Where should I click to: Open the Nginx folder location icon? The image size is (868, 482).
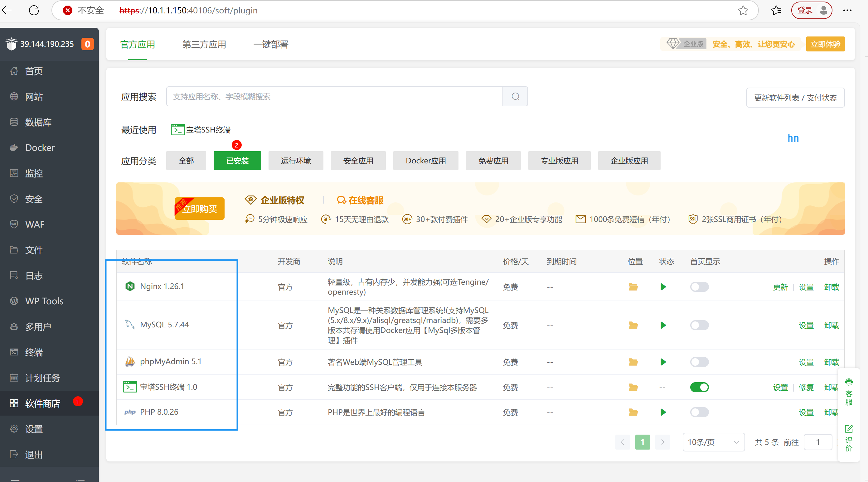[x=633, y=287]
